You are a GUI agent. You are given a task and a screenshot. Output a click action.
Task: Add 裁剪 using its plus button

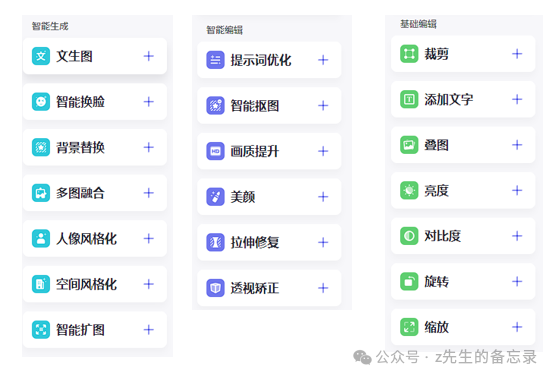click(517, 54)
